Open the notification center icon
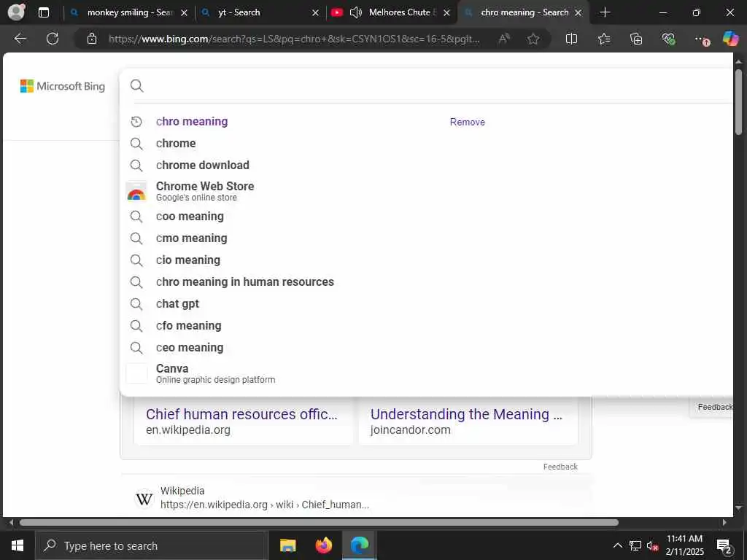 724,545
